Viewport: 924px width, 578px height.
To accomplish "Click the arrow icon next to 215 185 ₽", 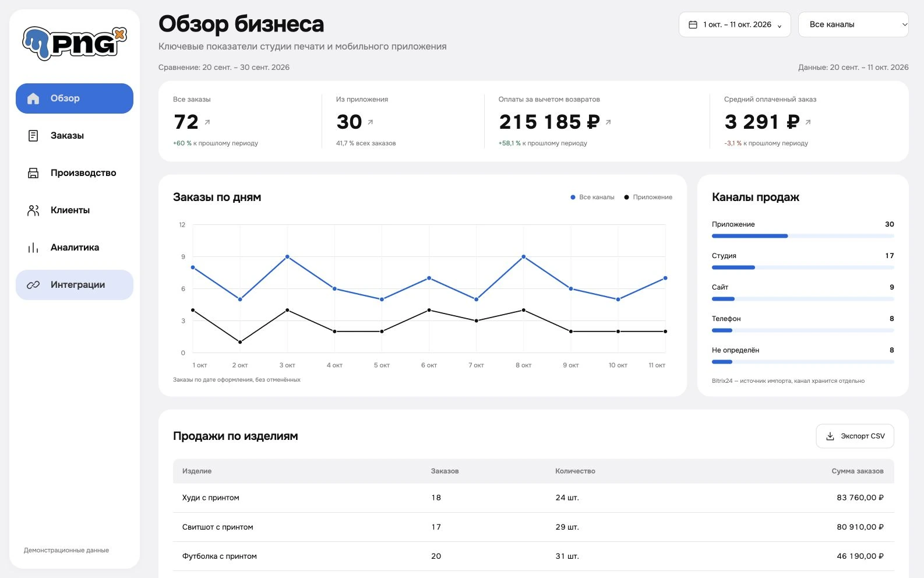I will point(608,122).
